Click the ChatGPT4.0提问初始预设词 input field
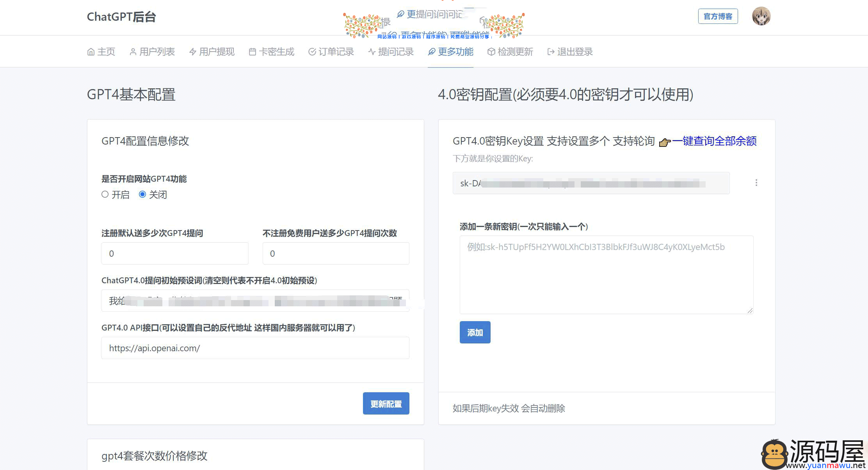This screenshot has width=868, height=470. [255, 300]
